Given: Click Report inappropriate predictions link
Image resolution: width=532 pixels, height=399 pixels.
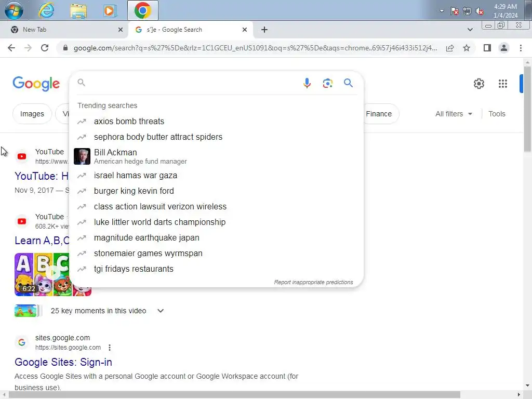Looking at the screenshot, I should 313,282.
